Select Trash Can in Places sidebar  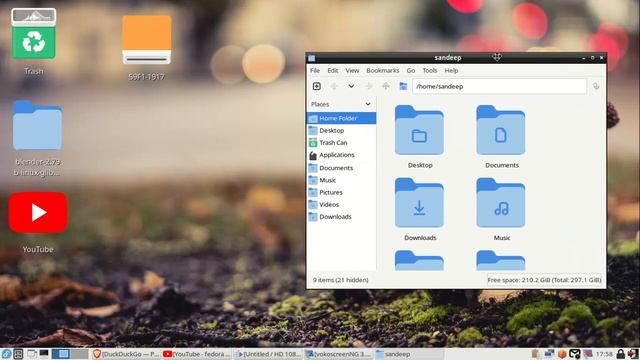click(342, 142)
